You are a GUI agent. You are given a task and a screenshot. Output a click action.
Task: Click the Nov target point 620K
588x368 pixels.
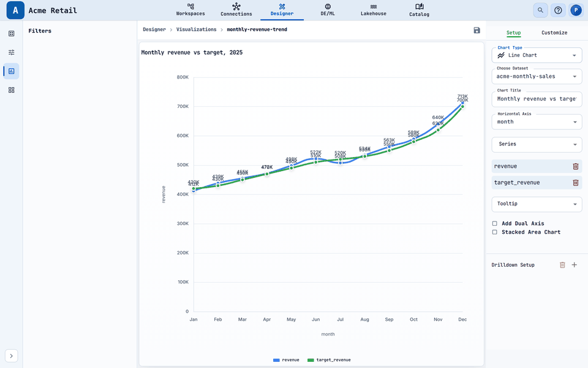(438, 130)
